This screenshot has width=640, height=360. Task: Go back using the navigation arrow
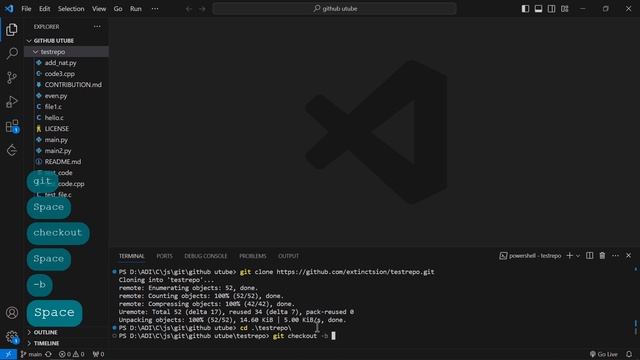coord(189,9)
